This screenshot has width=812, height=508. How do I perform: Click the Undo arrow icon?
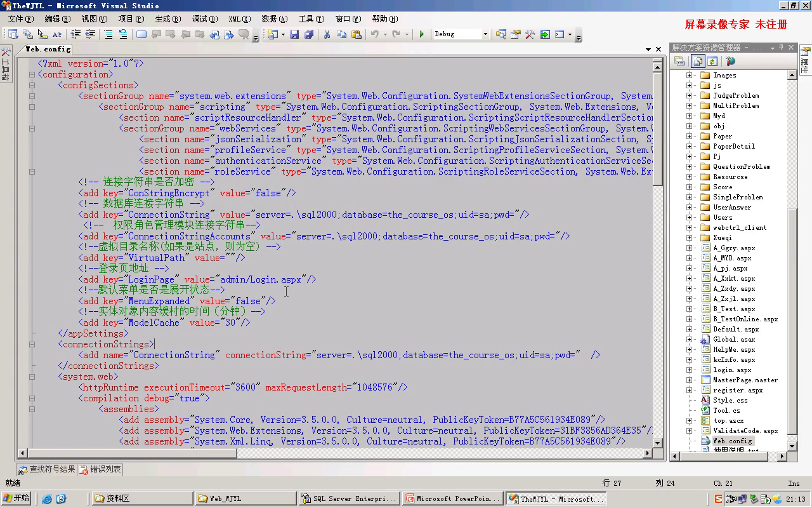(x=375, y=34)
